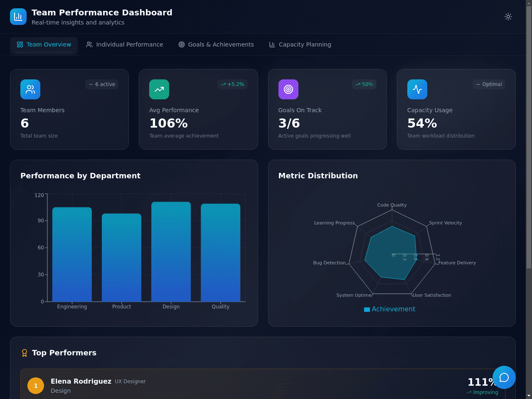
Task: Click the Individual Performance tab users icon
Action: [x=89, y=44]
